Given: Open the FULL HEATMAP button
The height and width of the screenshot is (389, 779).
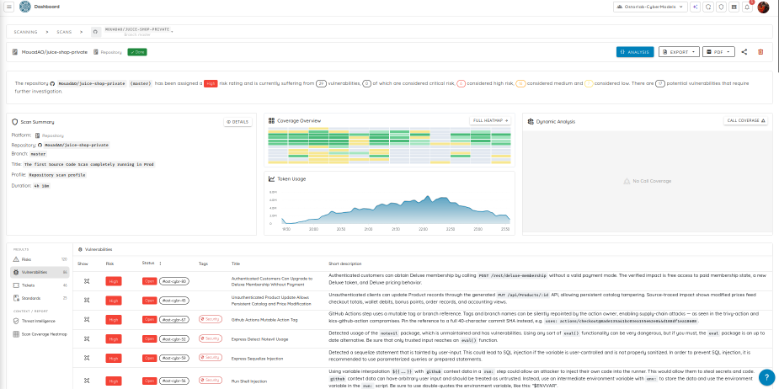Looking at the screenshot, I should (490, 121).
